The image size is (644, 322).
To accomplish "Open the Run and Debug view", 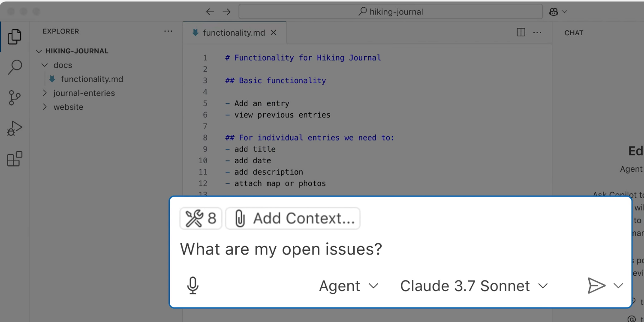I will (15, 128).
